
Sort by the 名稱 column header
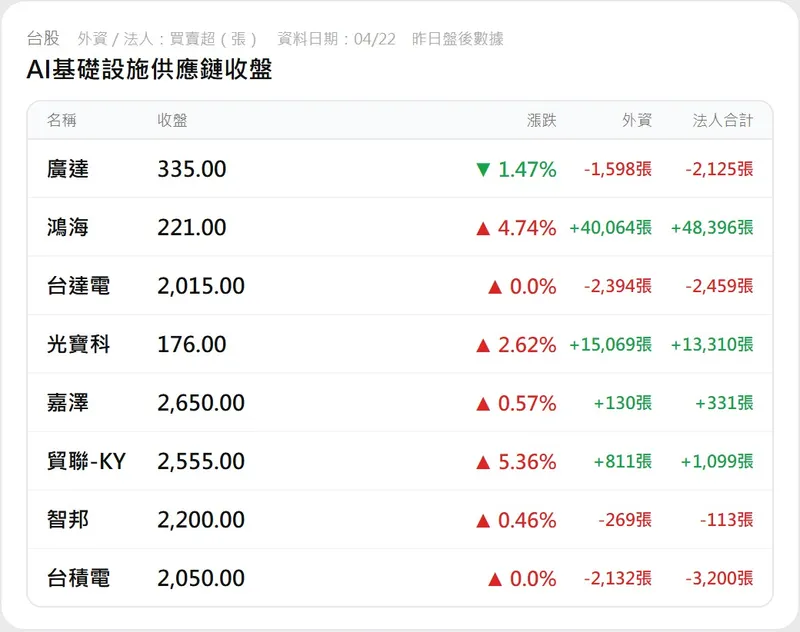point(61,121)
